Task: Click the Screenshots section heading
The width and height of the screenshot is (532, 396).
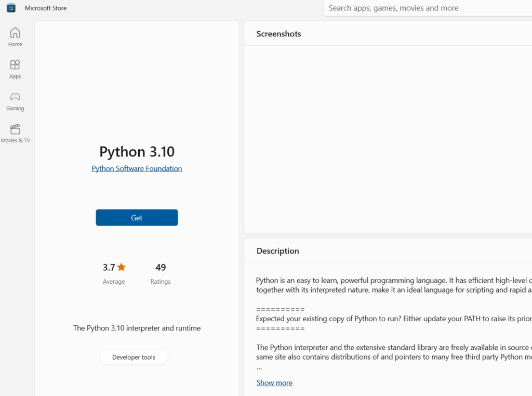Action: point(278,34)
